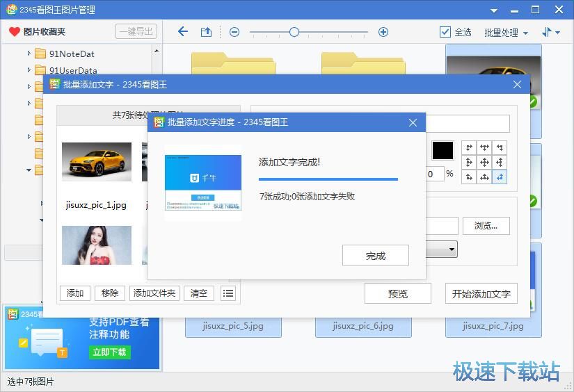The image size is (574, 392).
Task: Set text position to bottom-left
Action: tap(469, 177)
